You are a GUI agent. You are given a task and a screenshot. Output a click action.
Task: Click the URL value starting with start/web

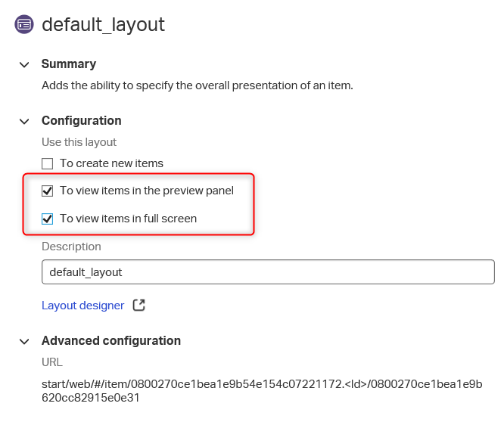tap(261, 390)
